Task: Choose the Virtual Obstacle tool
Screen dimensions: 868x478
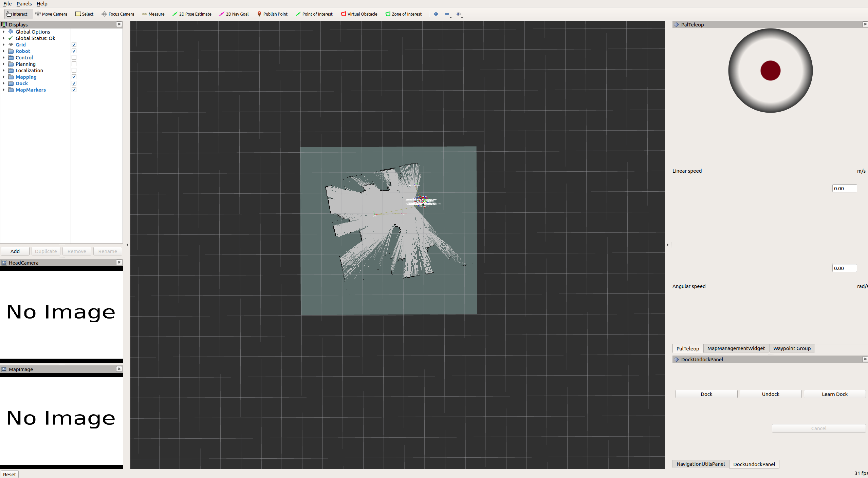Action: [x=359, y=14]
